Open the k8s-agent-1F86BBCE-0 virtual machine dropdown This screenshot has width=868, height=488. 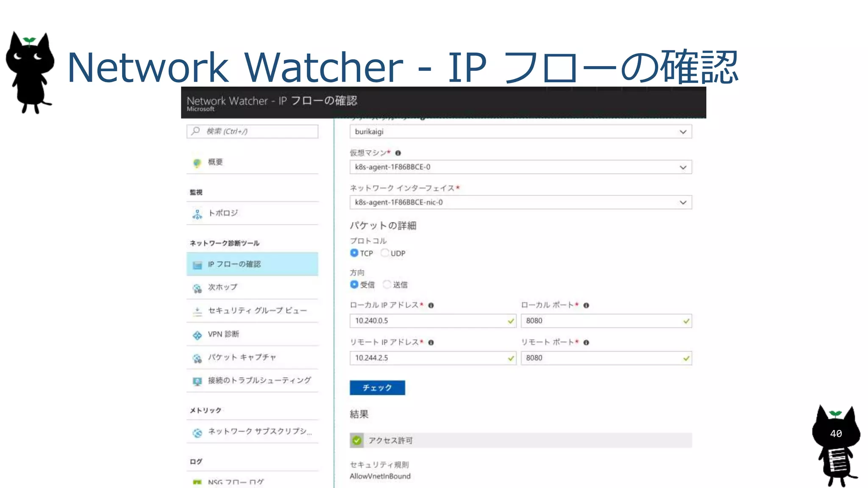point(521,167)
